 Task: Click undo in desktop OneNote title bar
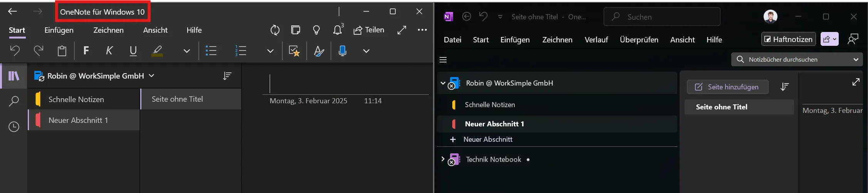(483, 16)
